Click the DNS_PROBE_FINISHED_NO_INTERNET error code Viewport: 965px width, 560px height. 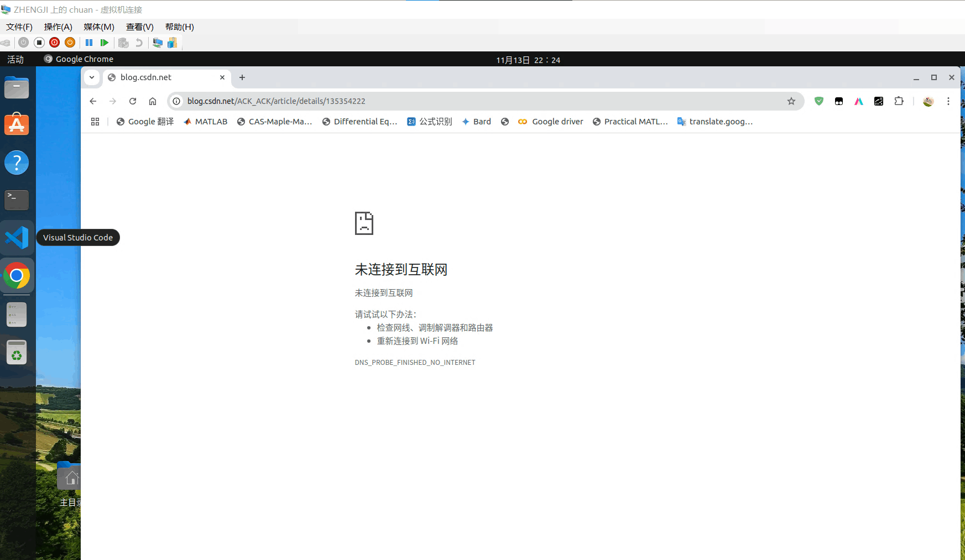click(x=415, y=363)
